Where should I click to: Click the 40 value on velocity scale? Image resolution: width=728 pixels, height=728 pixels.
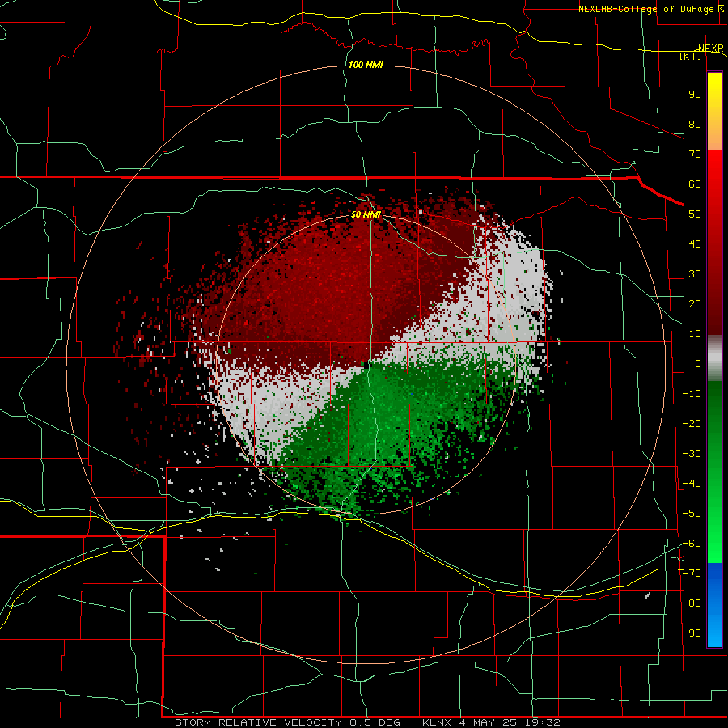(695, 243)
